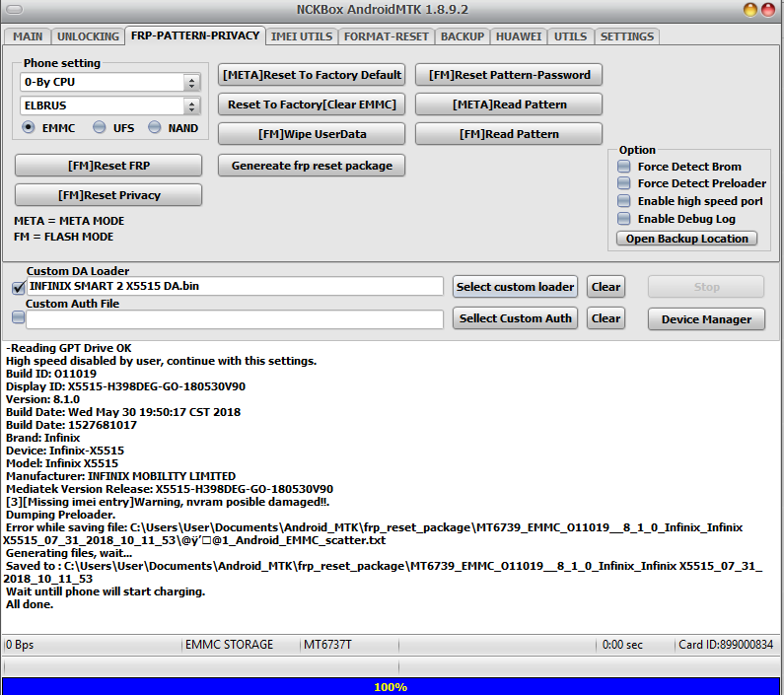This screenshot has width=784, height=695.
Task: Open the BACKUP tab
Action: pyautogui.click(x=462, y=36)
